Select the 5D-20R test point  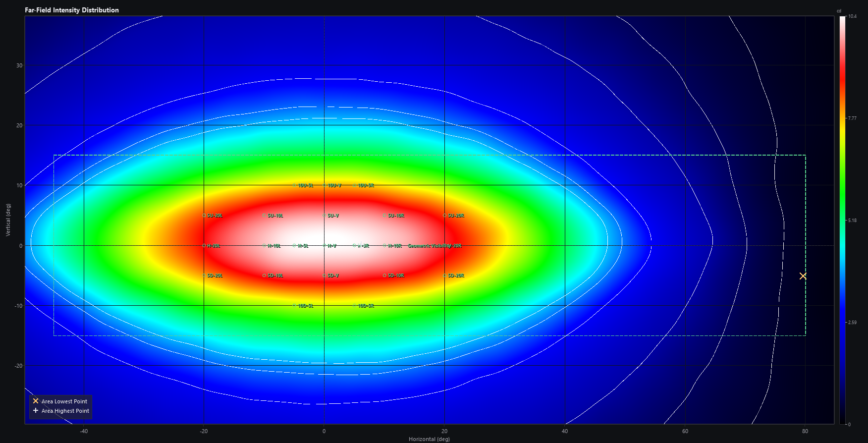(444, 276)
